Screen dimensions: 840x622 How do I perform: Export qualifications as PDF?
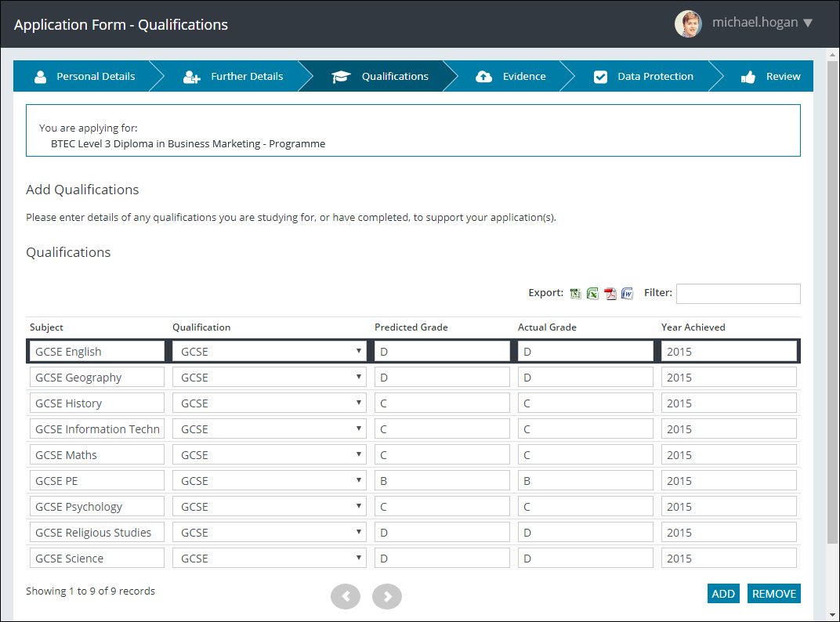pos(610,294)
